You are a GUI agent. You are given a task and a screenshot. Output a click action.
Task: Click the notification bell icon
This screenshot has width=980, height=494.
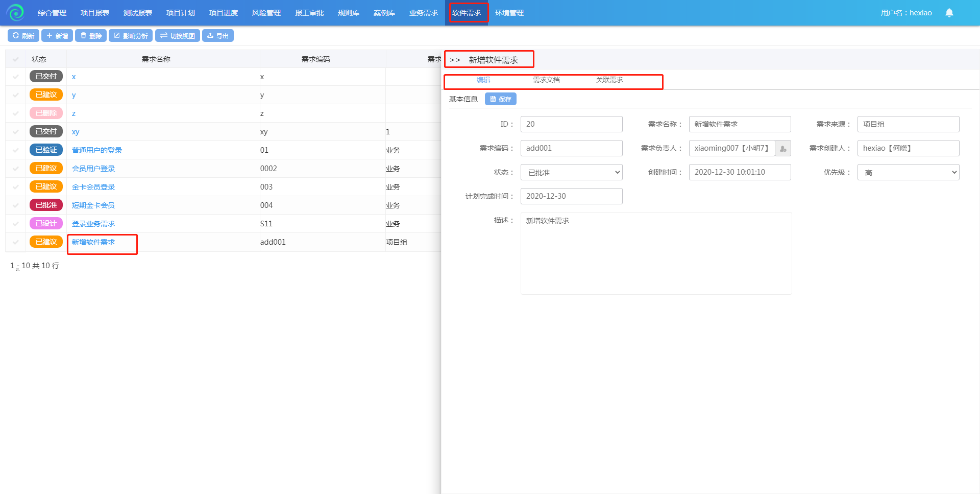(x=949, y=13)
